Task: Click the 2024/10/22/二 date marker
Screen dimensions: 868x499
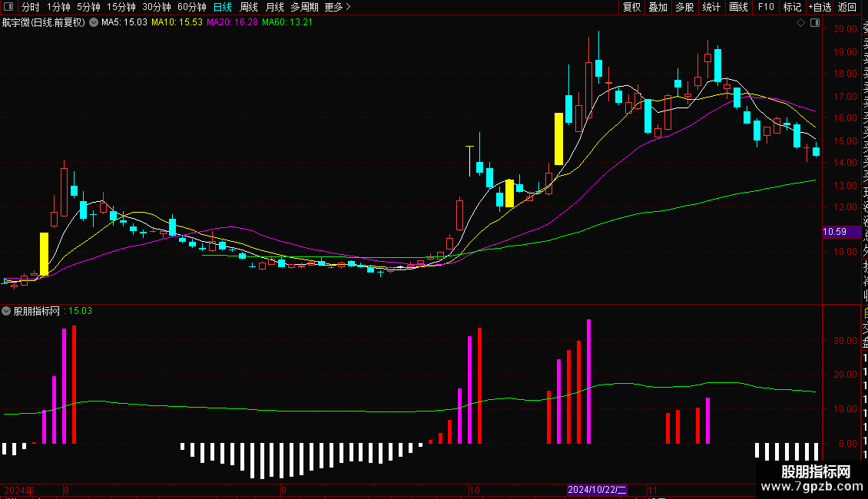Action: click(x=598, y=490)
